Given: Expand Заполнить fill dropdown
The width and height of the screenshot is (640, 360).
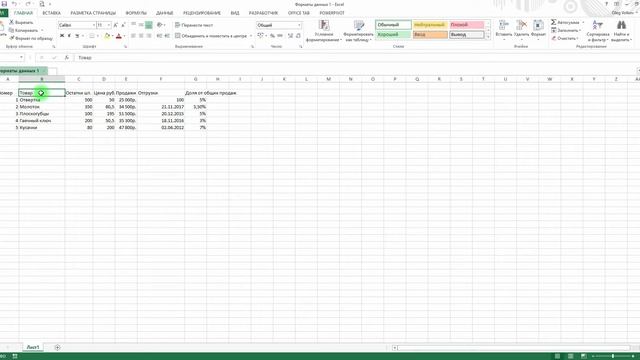Looking at the screenshot, I should 580,30.
